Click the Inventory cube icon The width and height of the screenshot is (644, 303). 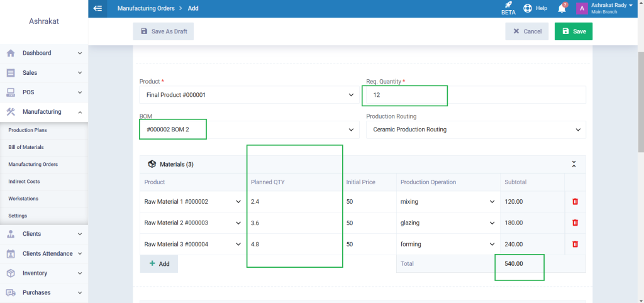tap(11, 273)
